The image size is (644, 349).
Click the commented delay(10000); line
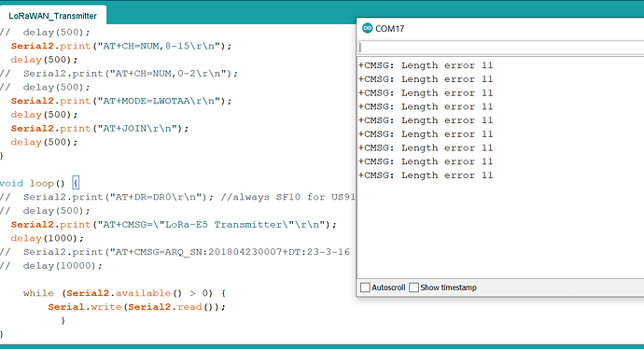pyautogui.click(x=51, y=266)
